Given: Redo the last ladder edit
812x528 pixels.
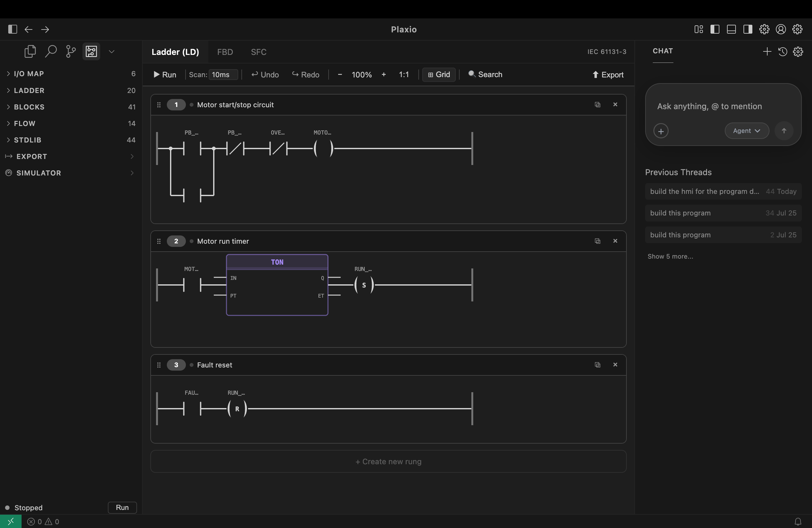Looking at the screenshot, I should [306, 75].
